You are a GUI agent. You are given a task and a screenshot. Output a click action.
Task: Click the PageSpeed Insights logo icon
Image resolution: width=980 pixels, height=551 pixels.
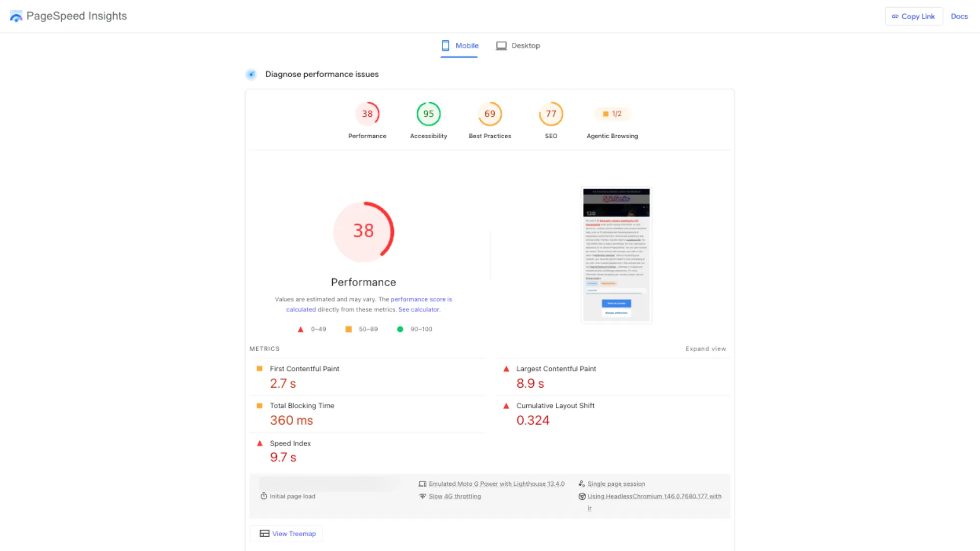[16, 16]
